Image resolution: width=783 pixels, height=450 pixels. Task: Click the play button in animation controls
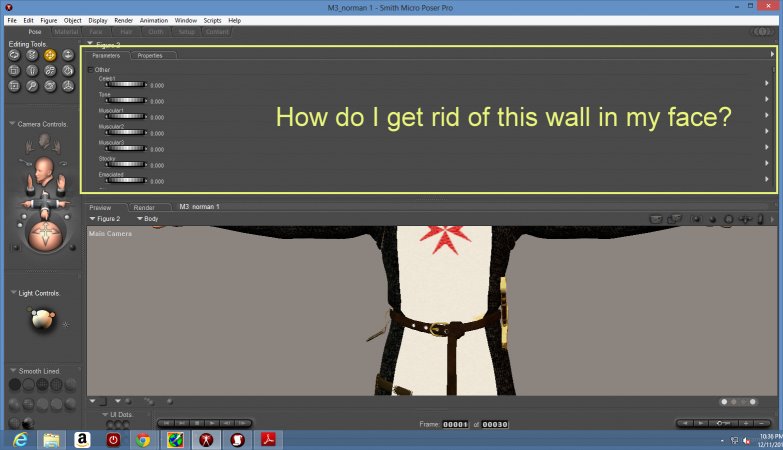tap(212, 423)
